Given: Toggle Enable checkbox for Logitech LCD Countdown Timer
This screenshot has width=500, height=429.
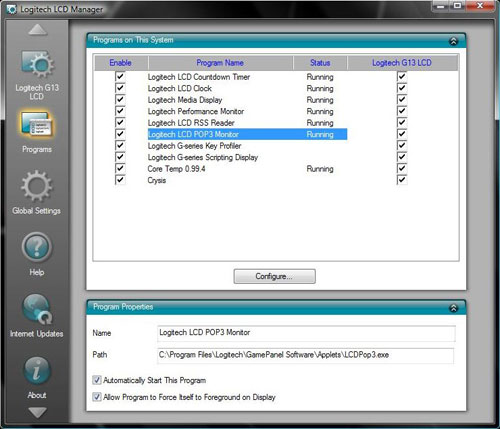Looking at the screenshot, I should tap(120, 77).
